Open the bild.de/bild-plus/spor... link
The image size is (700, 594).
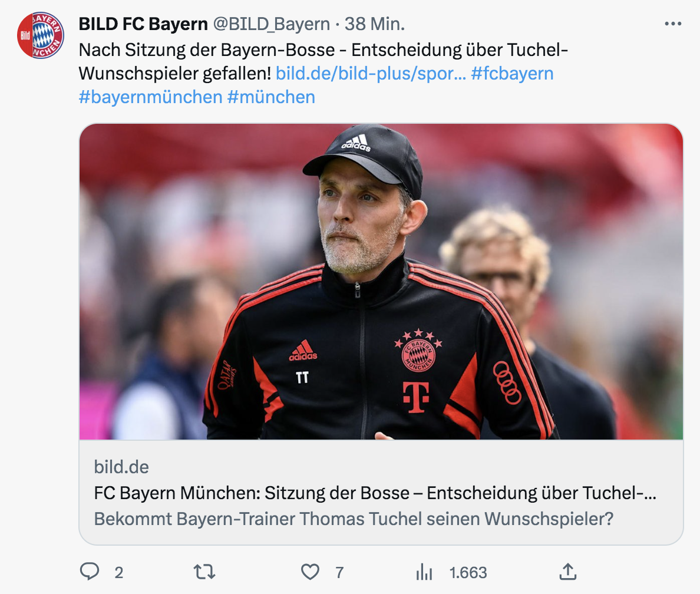(371, 73)
